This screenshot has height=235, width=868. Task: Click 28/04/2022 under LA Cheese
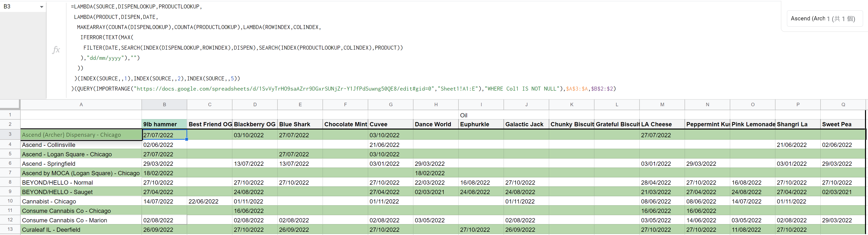coord(662,182)
